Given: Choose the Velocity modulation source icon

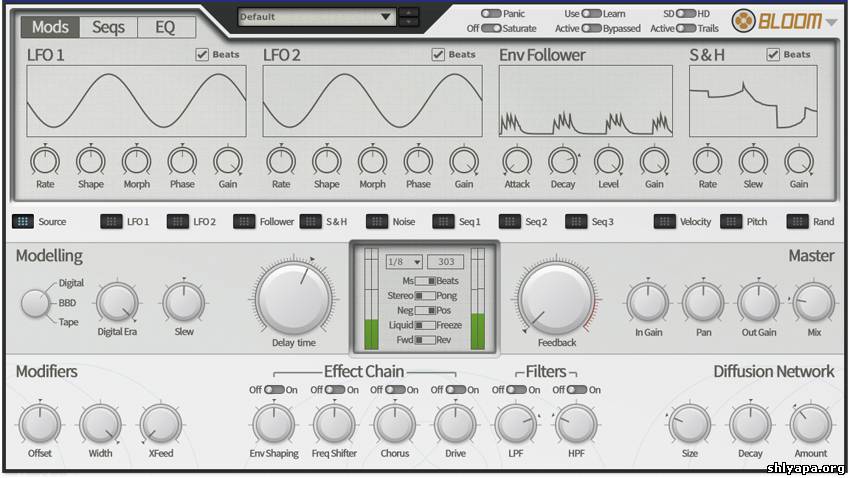Looking at the screenshot, I should point(664,221).
